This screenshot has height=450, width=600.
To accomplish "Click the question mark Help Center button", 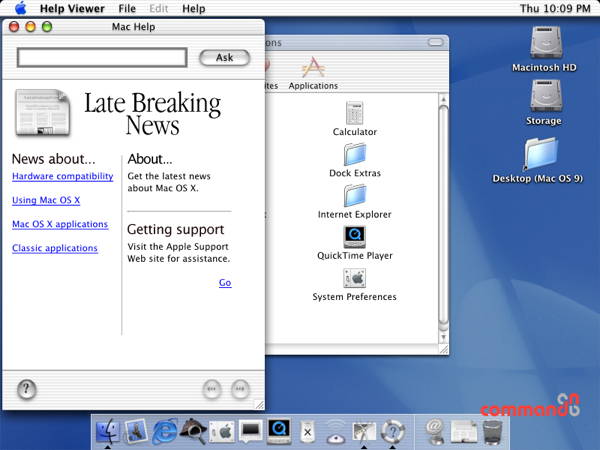I will point(27,390).
